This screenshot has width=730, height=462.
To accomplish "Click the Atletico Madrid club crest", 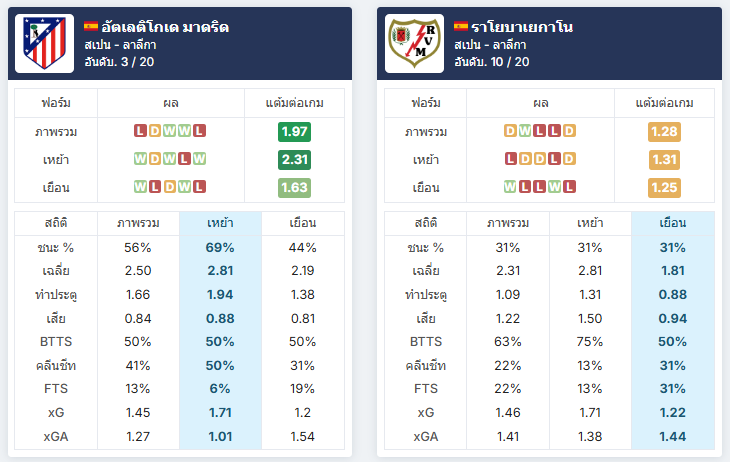I will [44, 43].
